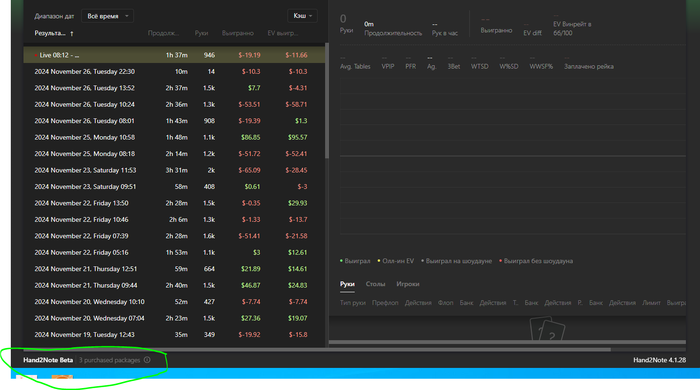This screenshot has height=390, width=700.
Task: Select the November 23, Saturday 11:53 session
Action: [174, 170]
